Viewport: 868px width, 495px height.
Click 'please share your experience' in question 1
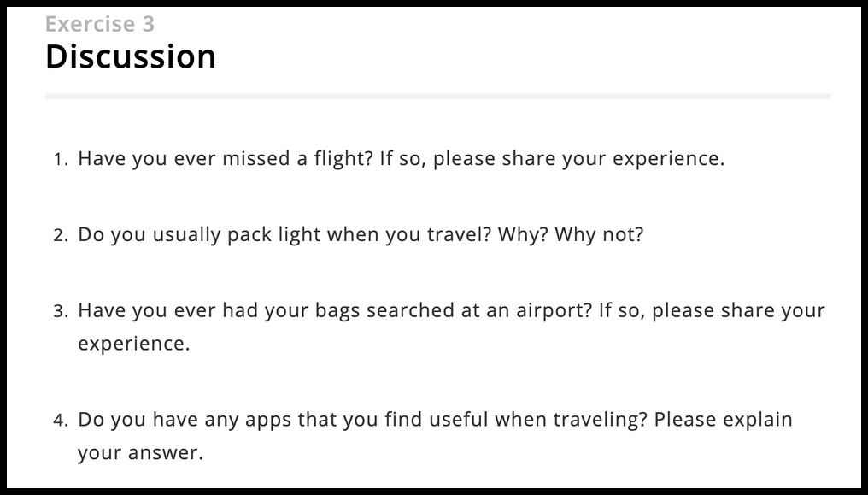tap(578, 159)
